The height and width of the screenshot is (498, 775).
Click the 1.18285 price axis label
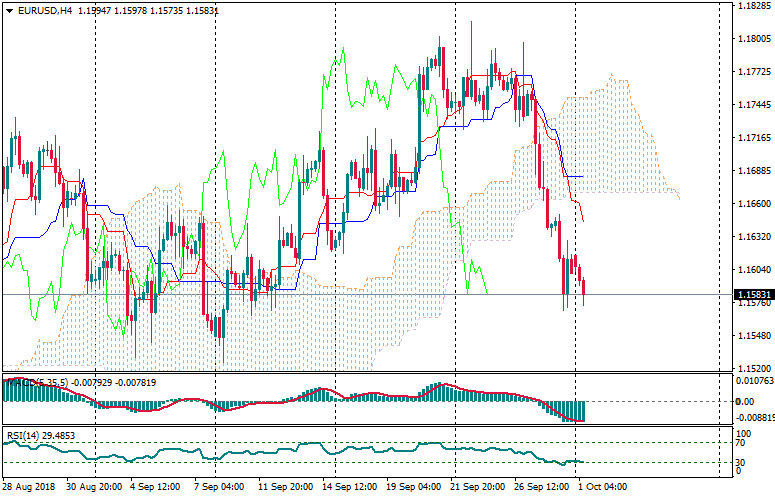[x=752, y=6]
